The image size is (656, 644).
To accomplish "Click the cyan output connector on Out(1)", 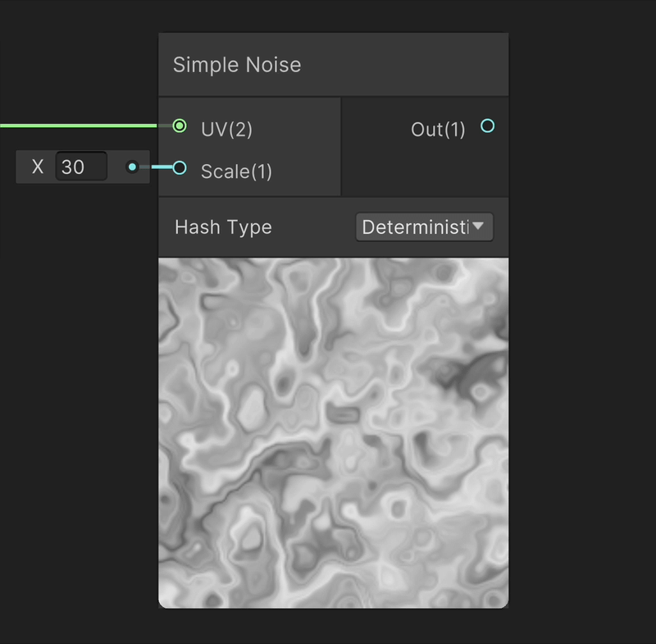I will point(487,126).
